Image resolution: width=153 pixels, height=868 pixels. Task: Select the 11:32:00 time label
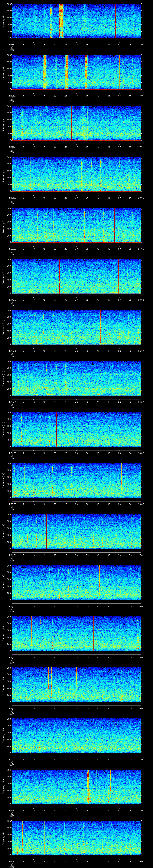[x=12, y=861]
